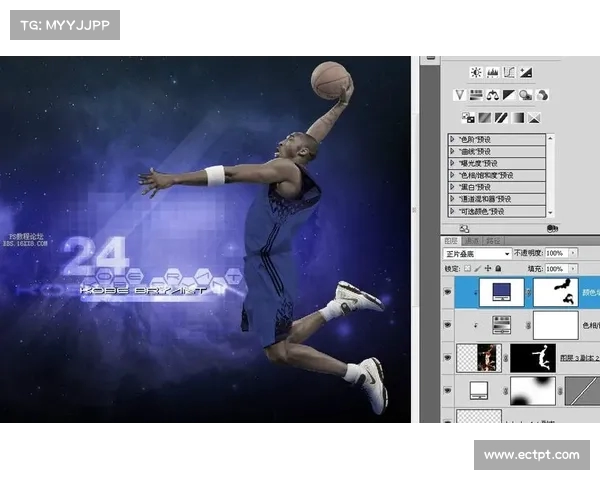Expand the 通道混和器 presets
Screen dimensions: 600x480
452,199
